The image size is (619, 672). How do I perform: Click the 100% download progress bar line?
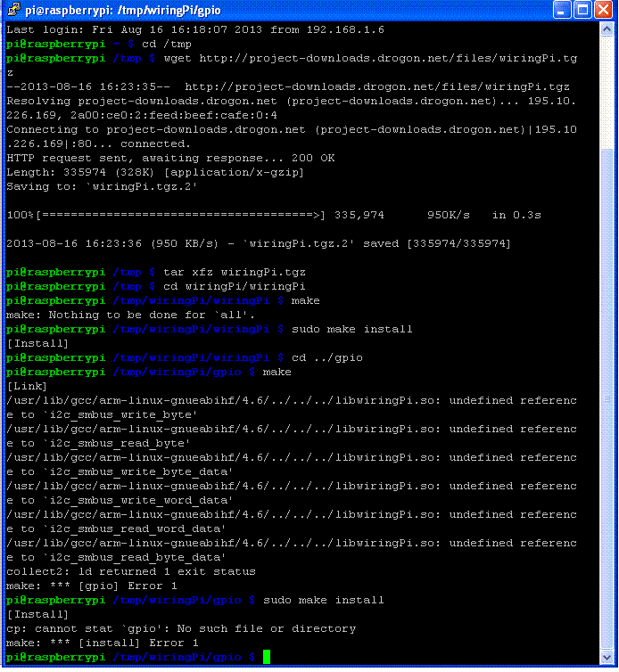click(x=274, y=215)
